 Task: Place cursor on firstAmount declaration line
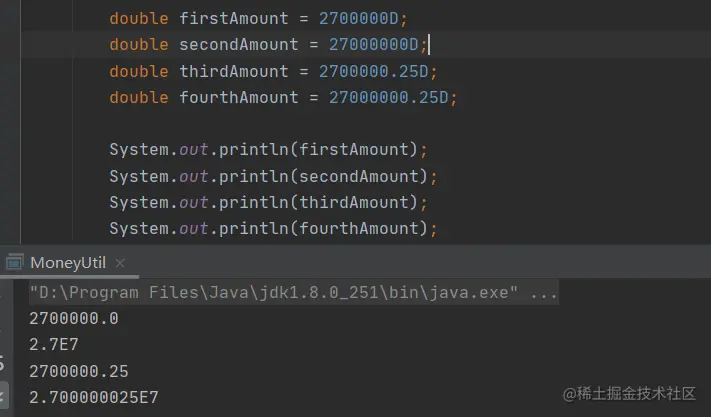[258, 19]
